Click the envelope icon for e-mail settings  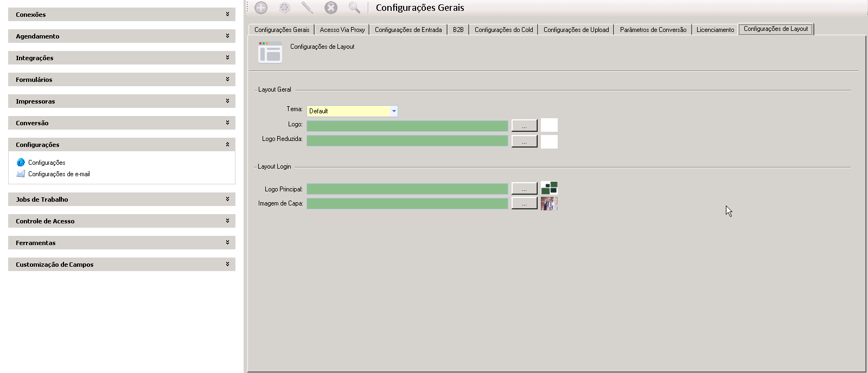pos(21,174)
